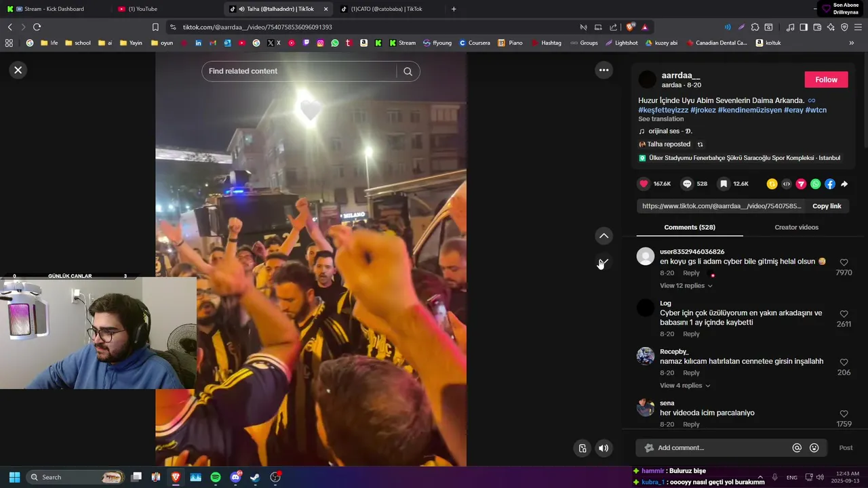Go to next video with down arrow
This screenshot has width=868, height=488.
point(604,262)
